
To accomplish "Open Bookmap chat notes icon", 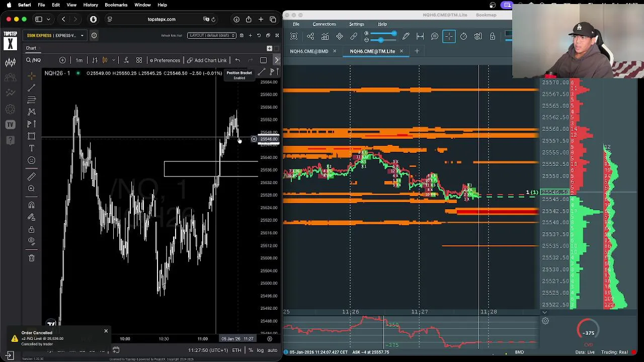I will [435, 36].
